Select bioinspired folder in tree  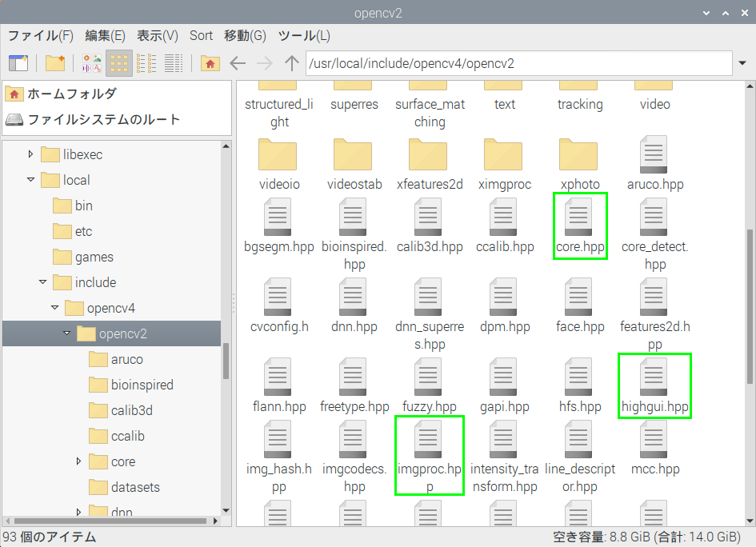pyautogui.click(x=131, y=385)
